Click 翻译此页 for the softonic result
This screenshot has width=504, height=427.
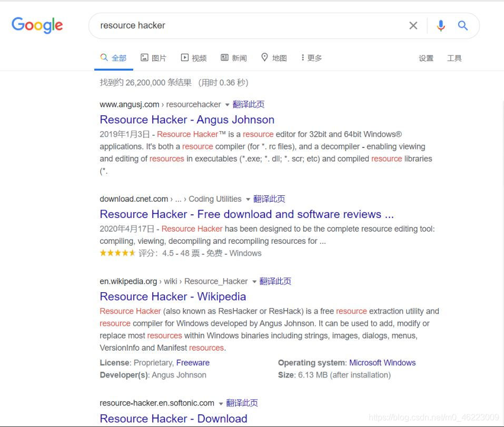tap(242, 403)
